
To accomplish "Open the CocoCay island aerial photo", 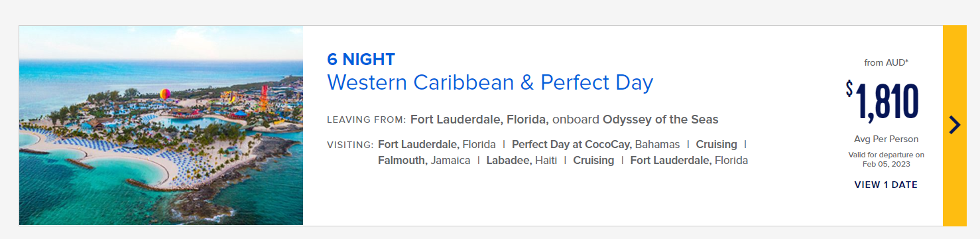I will point(161,125).
